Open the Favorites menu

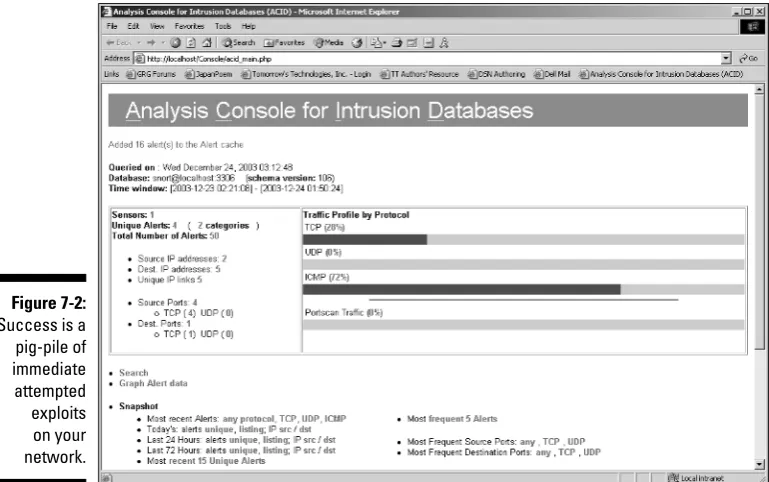pos(189,26)
